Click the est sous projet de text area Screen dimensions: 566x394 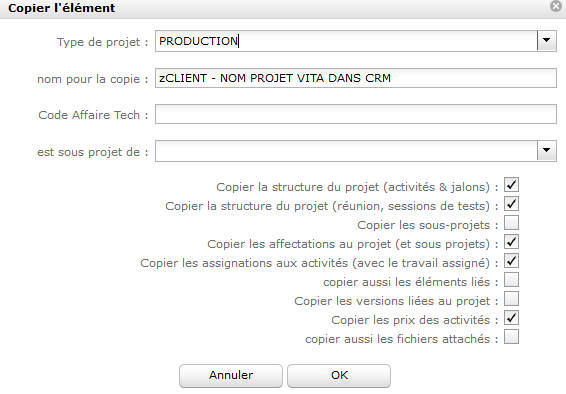[x=346, y=150]
